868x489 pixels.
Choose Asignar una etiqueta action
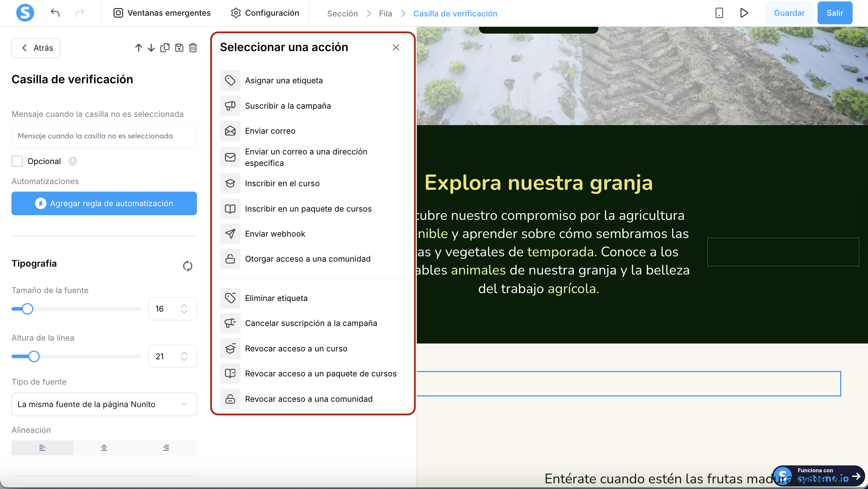[284, 81]
